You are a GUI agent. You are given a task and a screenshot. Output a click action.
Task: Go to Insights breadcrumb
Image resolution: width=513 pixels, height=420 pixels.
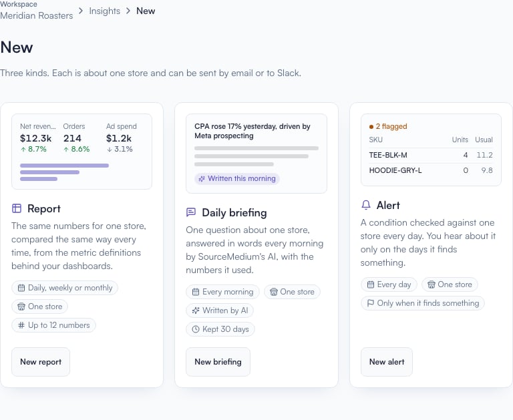click(105, 11)
